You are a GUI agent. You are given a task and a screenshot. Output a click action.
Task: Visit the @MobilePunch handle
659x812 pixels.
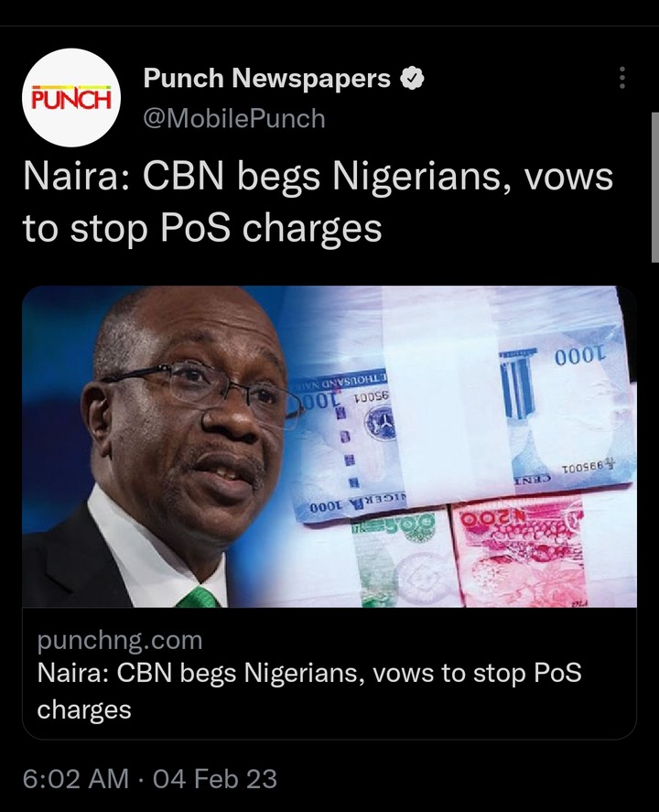[x=234, y=119]
